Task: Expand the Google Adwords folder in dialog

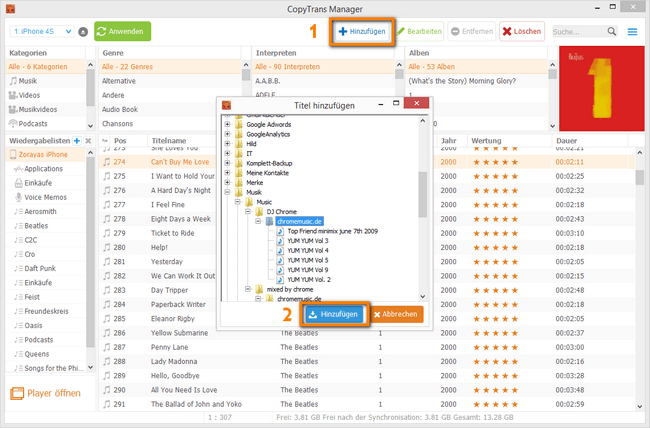Action: point(227,124)
